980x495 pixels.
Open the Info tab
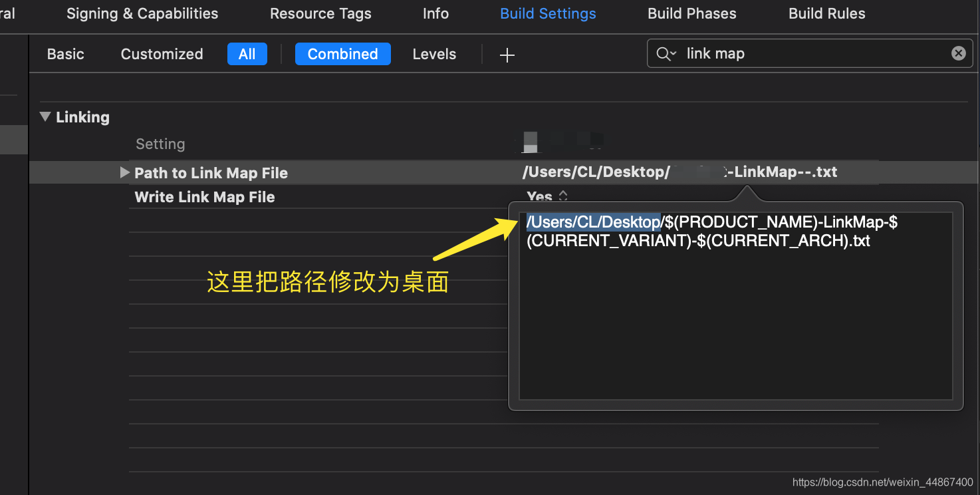point(435,13)
